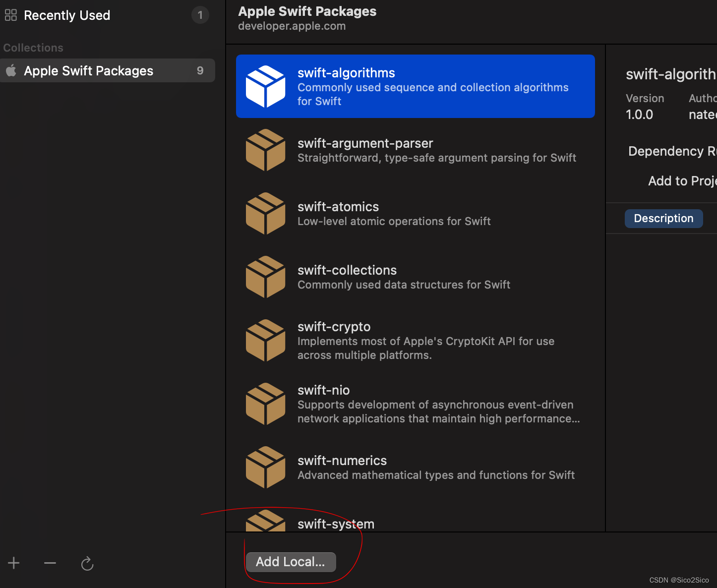717x588 pixels.
Task: Click the Collections section header
Action: [33, 48]
